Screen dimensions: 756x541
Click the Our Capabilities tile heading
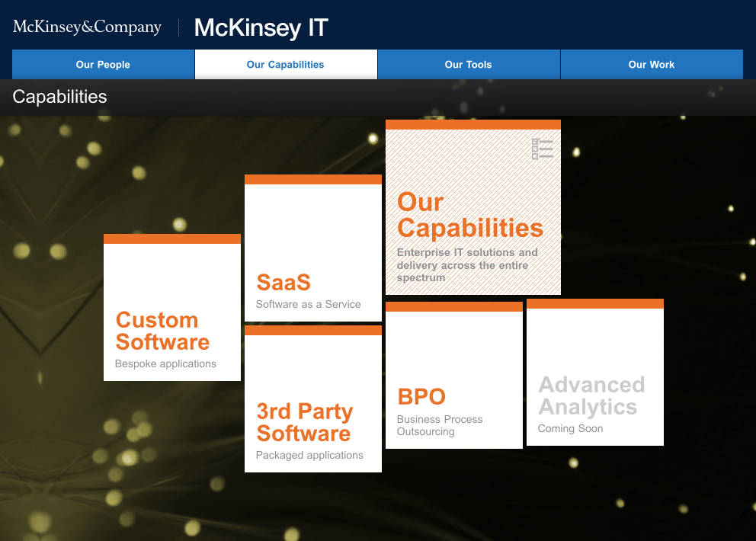pos(470,215)
